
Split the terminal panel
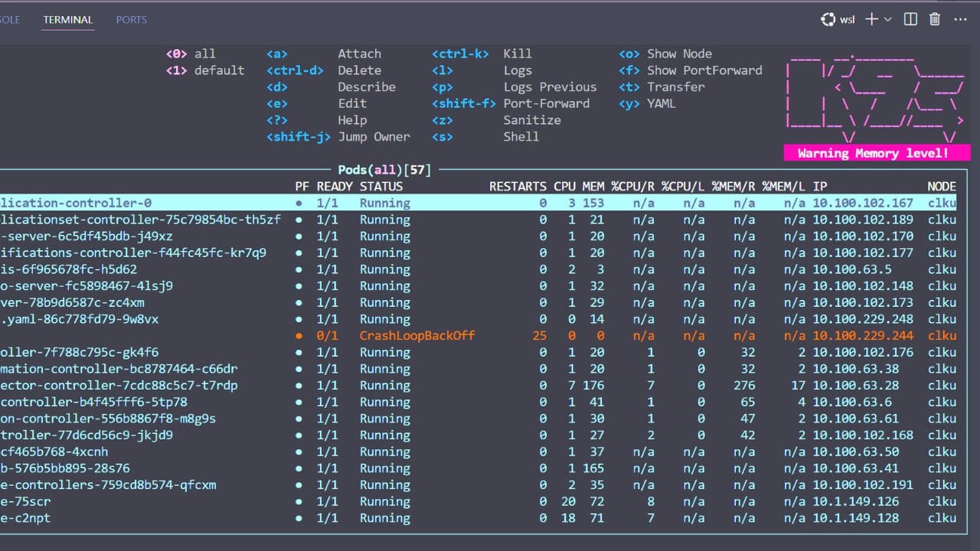(910, 19)
